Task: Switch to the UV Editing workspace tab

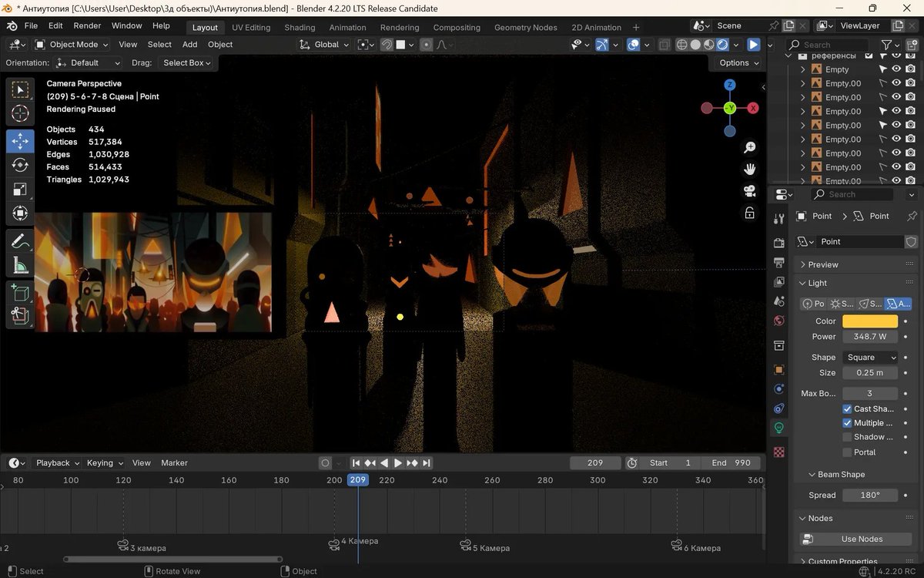Action: (x=251, y=28)
